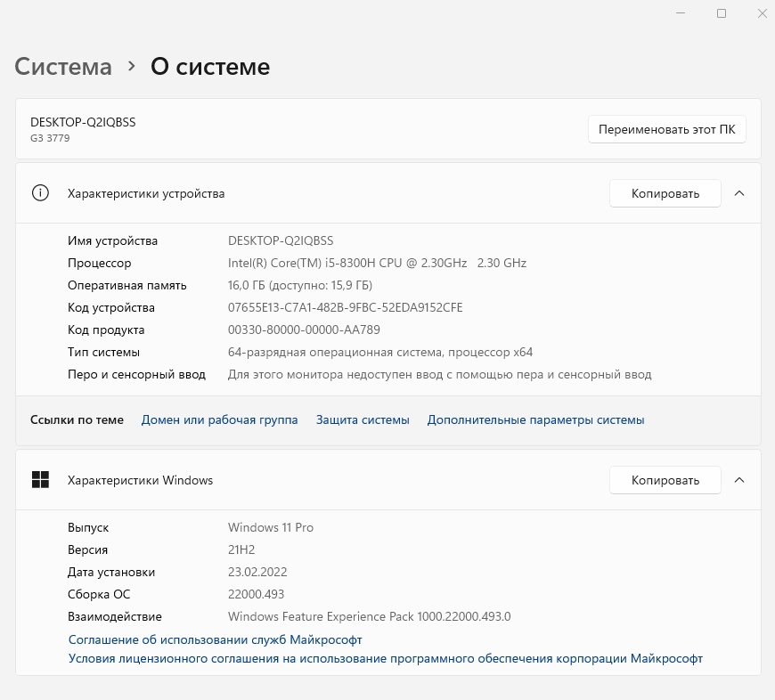Viewport: 775px width, 700px height.
Task: Click the Код устройства label
Action: tap(111, 308)
